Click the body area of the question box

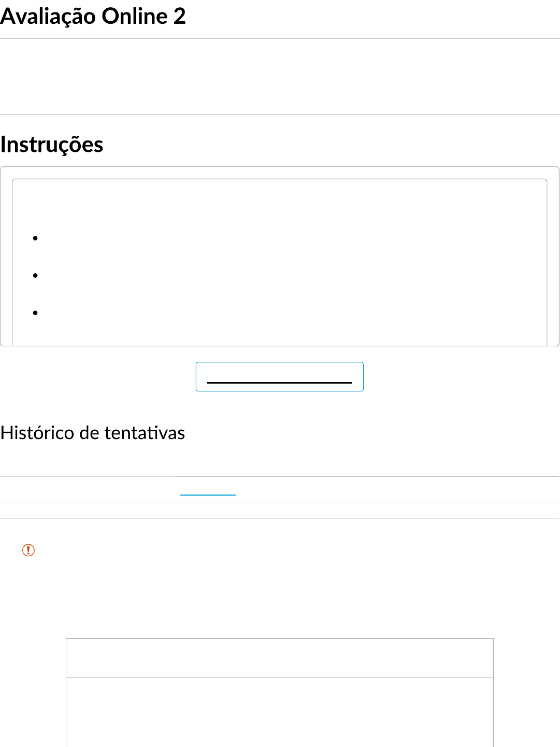click(280, 713)
